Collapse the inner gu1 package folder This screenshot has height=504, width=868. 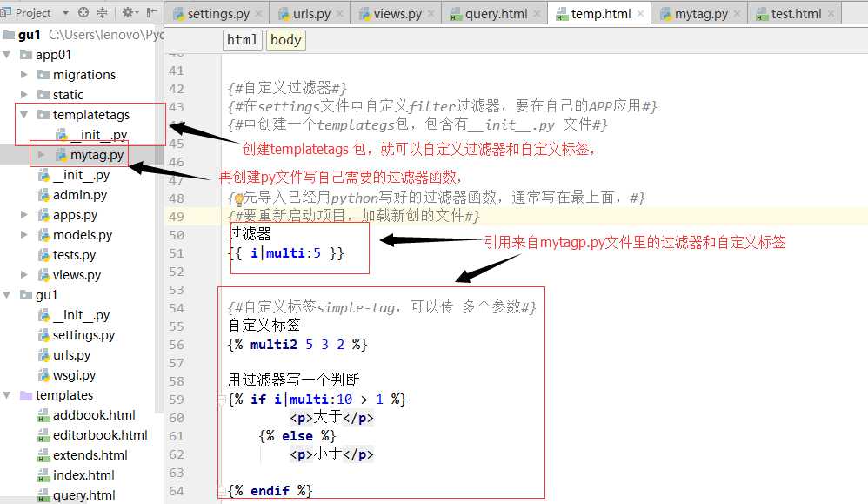[7, 294]
